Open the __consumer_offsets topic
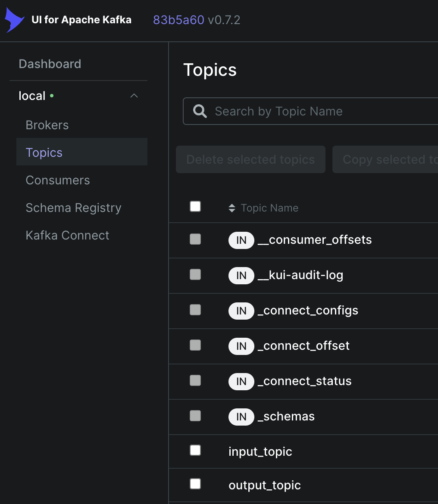The image size is (438, 504). (315, 240)
